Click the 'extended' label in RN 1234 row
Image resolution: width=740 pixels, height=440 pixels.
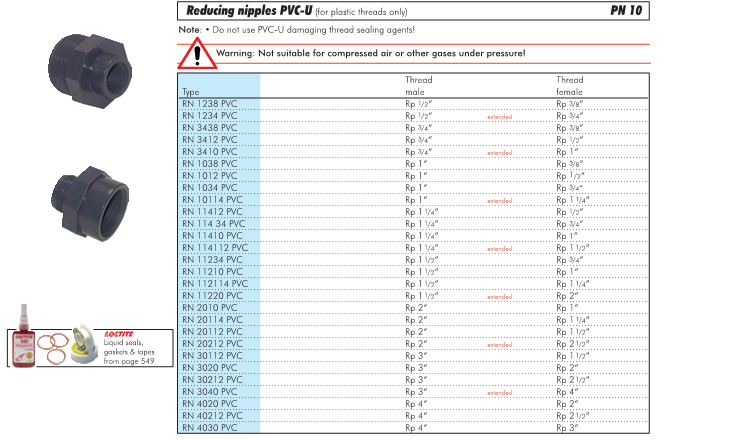click(499, 117)
